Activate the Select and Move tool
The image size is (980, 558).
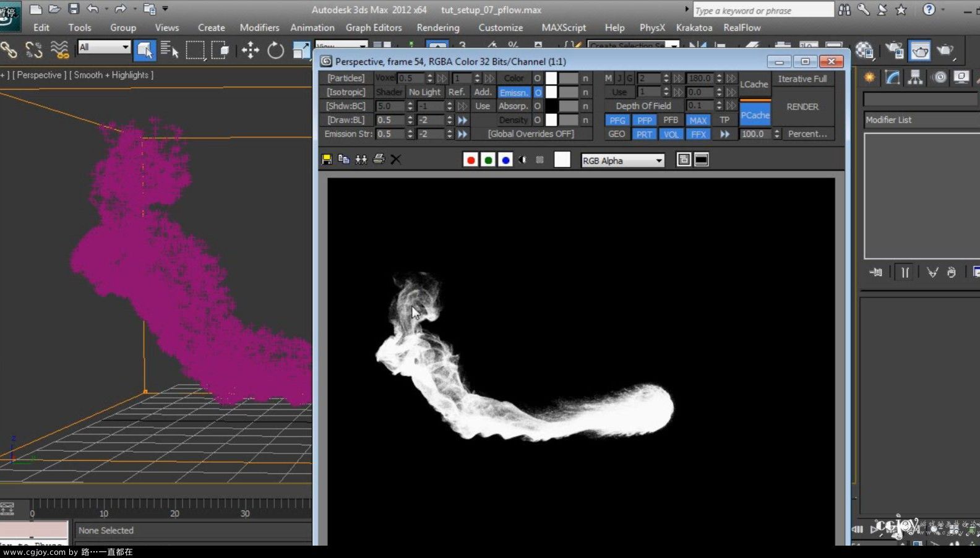pyautogui.click(x=251, y=50)
